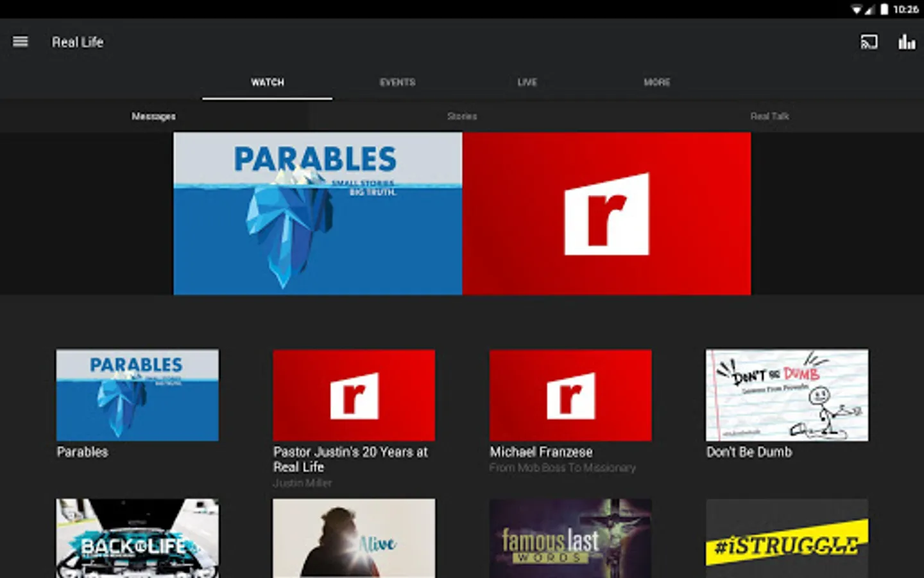Open Pastor Justin's 20 Years thumbnail
Image resolution: width=924 pixels, height=578 pixels.
point(354,395)
